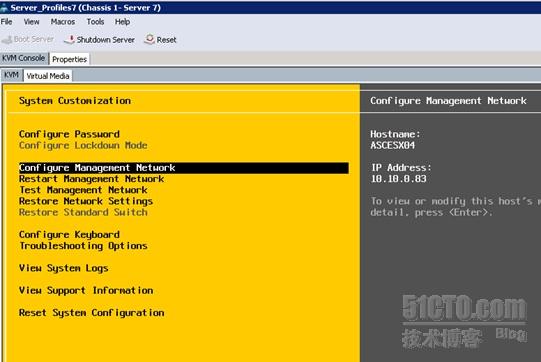Open the Macros menu
The width and height of the screenshot is (541, 362).
point(63,22)
